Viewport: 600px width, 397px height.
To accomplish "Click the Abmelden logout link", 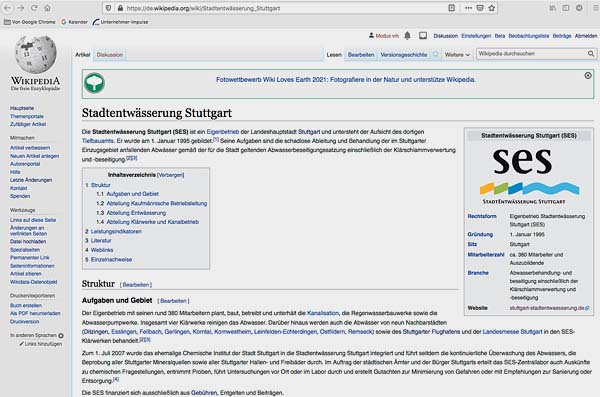I will pos(586,36).
